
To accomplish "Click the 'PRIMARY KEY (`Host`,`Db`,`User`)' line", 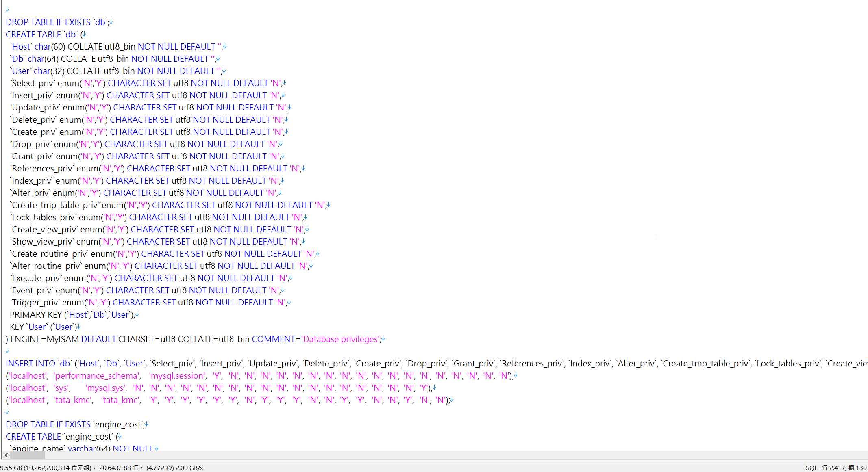I will click(72, 315).
